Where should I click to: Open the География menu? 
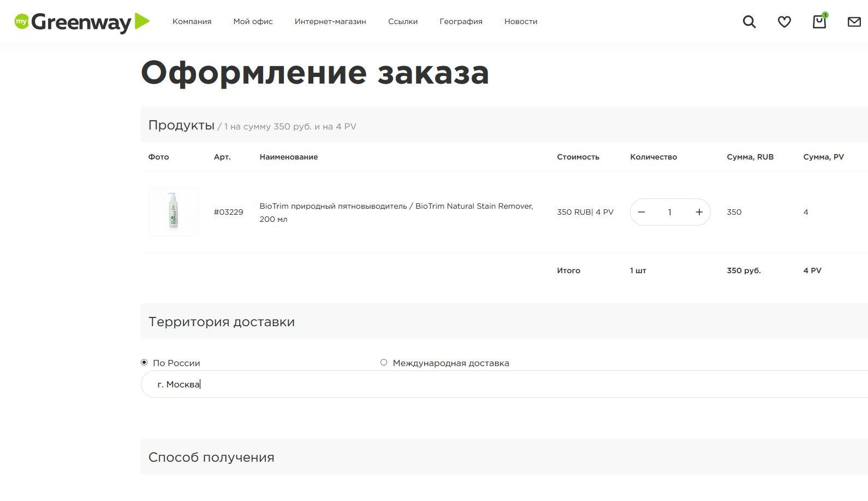coord(461,21)
